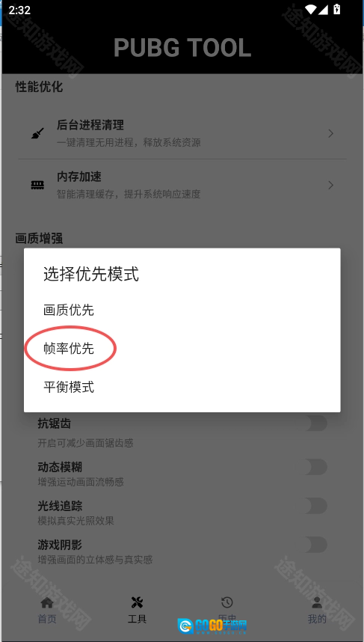Open 后台进程清理 background process cleanup
This screenshot has height=642, width=364.
pos(182,133)
